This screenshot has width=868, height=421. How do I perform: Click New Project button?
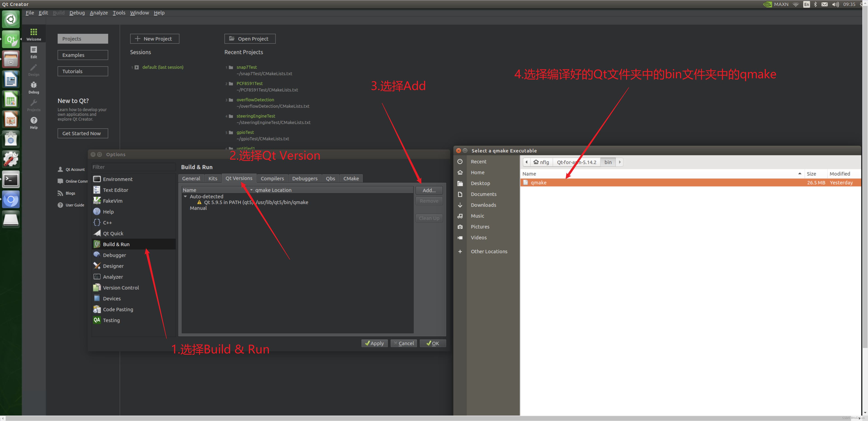[155, 38]
